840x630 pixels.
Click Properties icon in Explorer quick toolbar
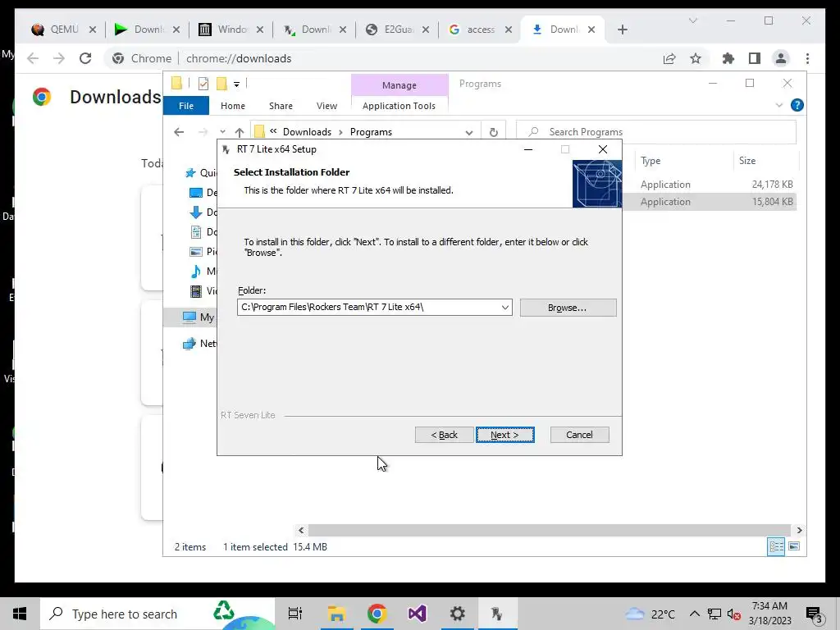tap(203, 84)
